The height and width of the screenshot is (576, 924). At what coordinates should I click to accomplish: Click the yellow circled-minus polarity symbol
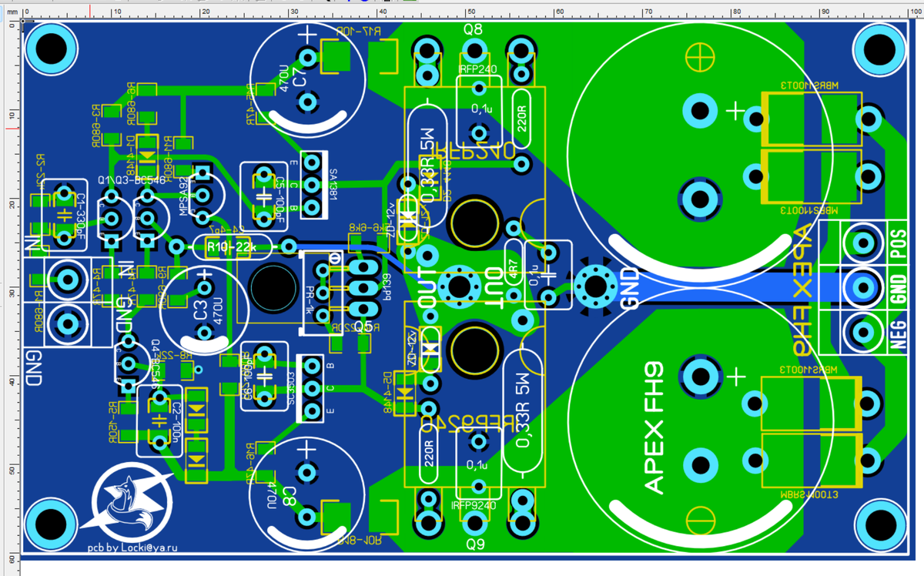click(x=700, y=521)
